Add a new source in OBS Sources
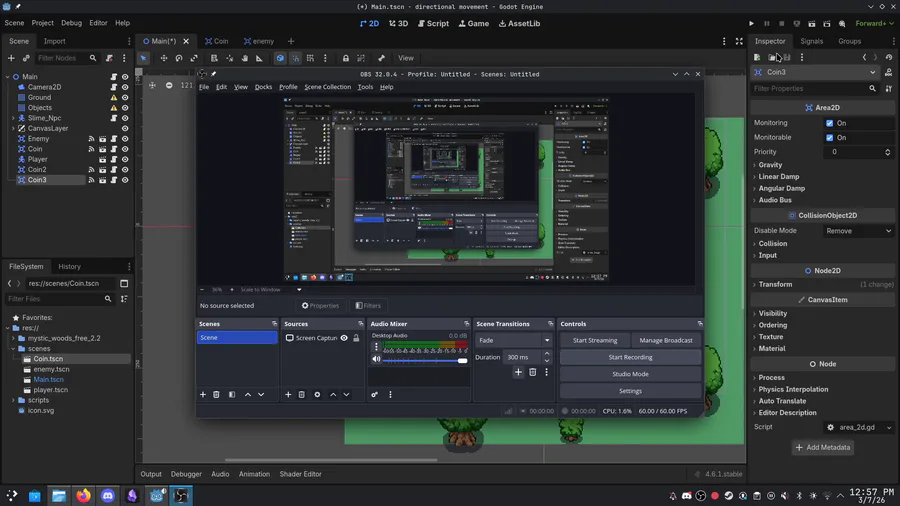Screen dimensions: 900x506 click(288, 395)
